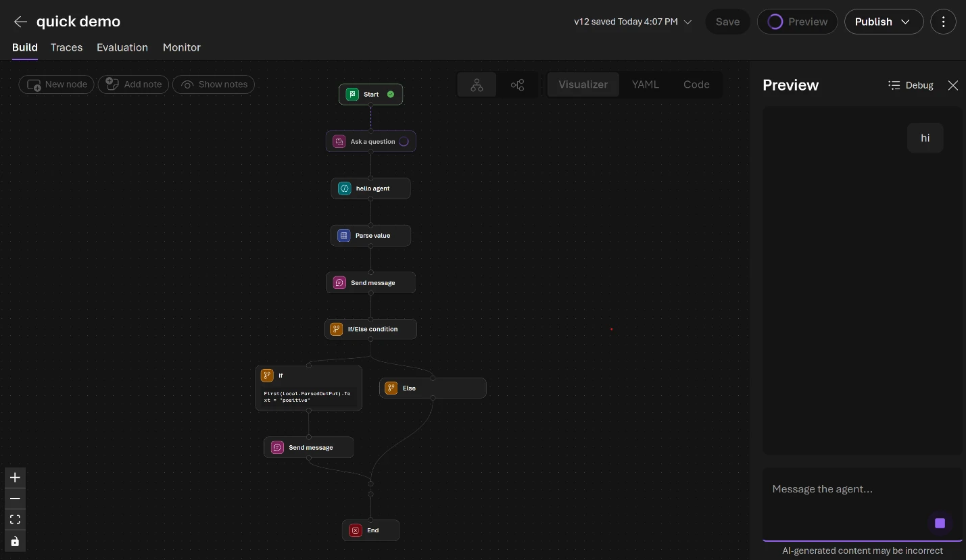This screenshot has width=966, height=560.
Task: Toggle Show notes visibility
Action: [x=214, y=84]
